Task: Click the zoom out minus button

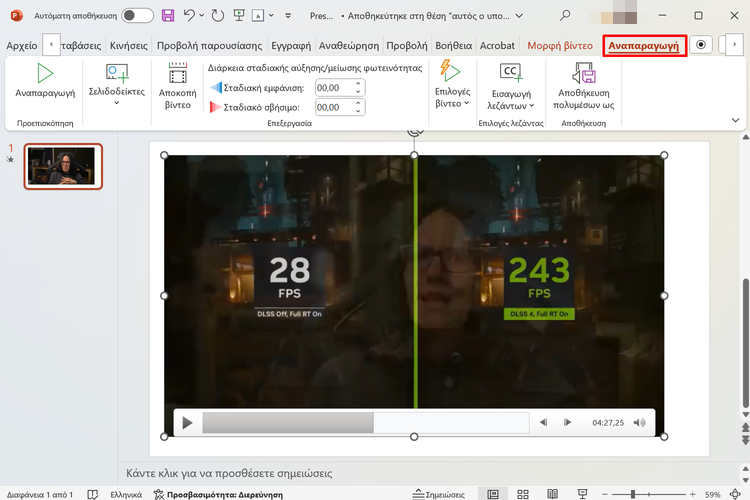Action: (605, 494)
